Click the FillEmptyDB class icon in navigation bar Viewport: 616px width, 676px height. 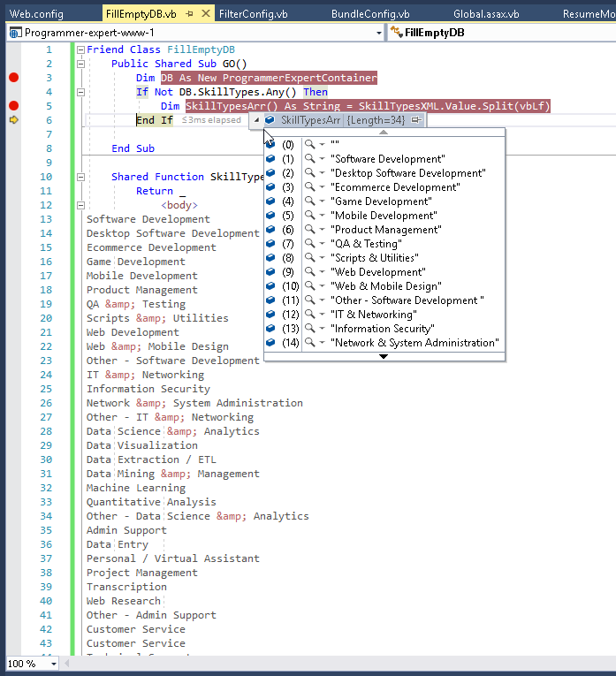click(x=396, y=33)
